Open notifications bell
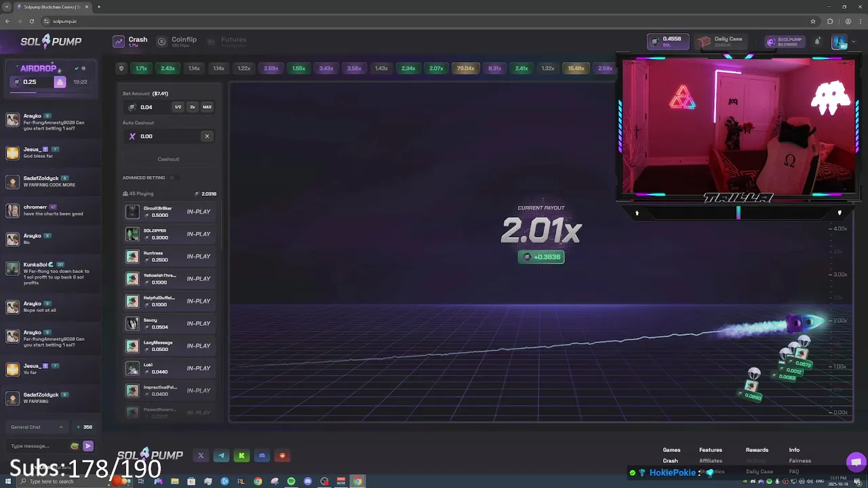Image resolution: width=868 pixels, height=488 pixels. coord(817,41)
